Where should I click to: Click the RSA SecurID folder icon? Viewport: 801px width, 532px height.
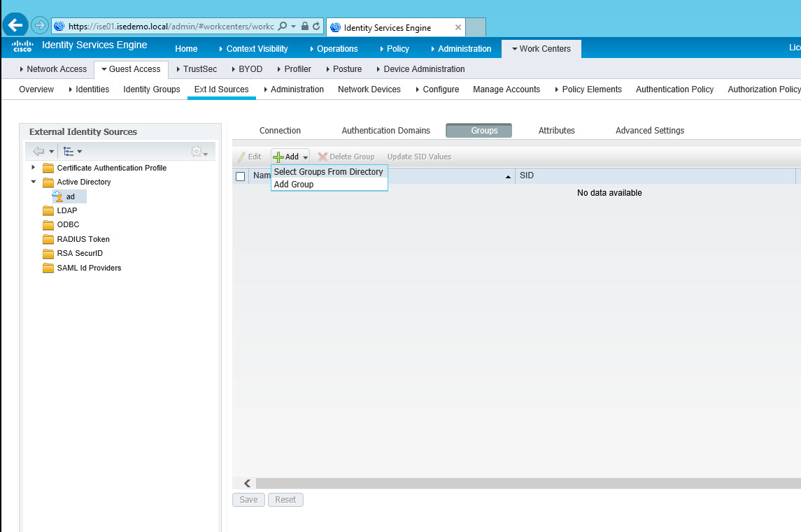point(48,253)
